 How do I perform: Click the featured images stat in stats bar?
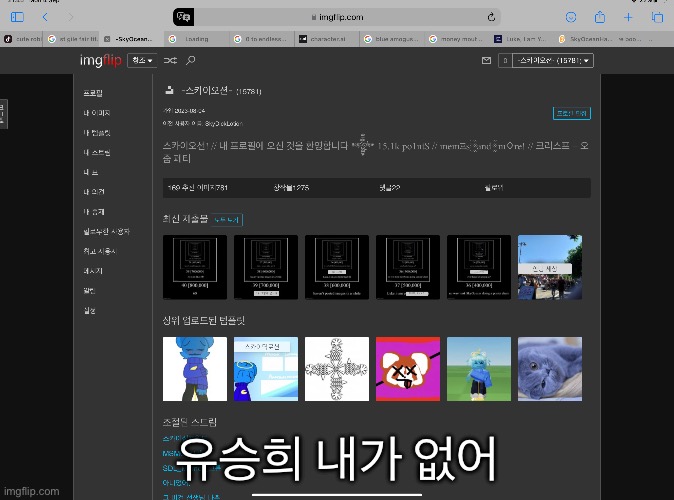(198, 187)
